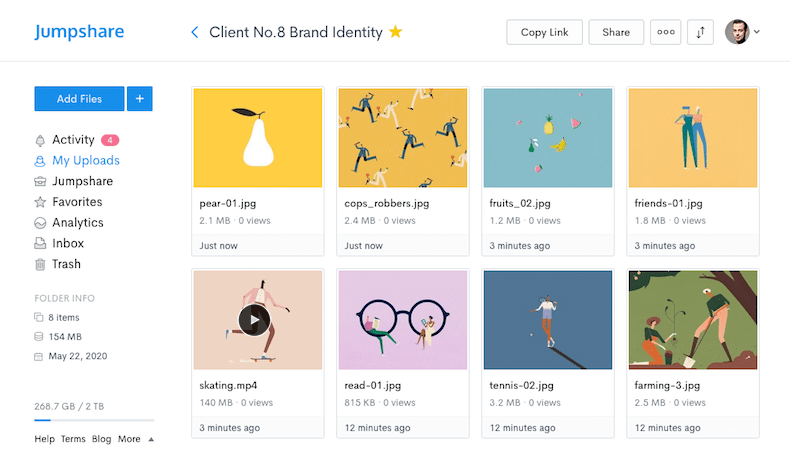The width and height of the screenshot is (790, 451).
Task: Play the skating.mp4 video
Action: click(254, 320)
